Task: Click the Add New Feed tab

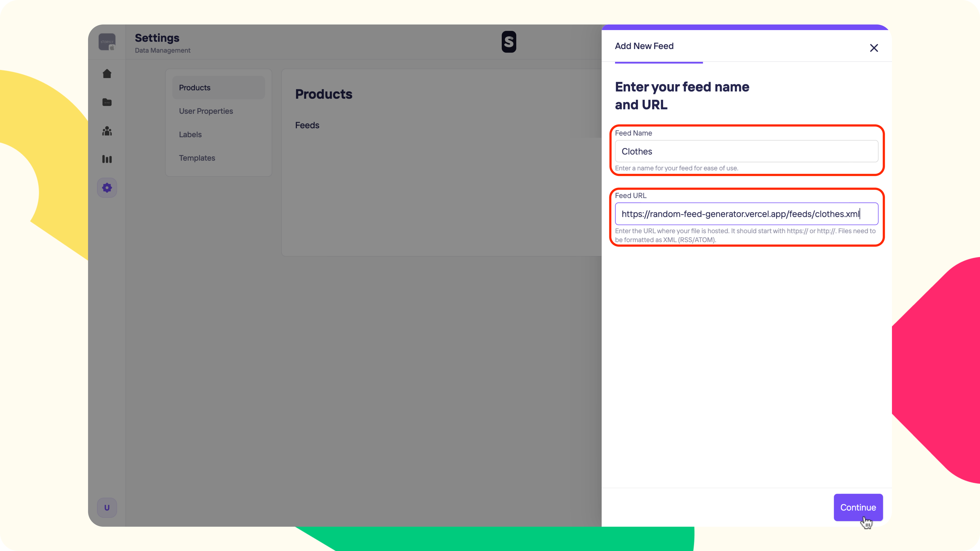Action: tap(644, 46)
